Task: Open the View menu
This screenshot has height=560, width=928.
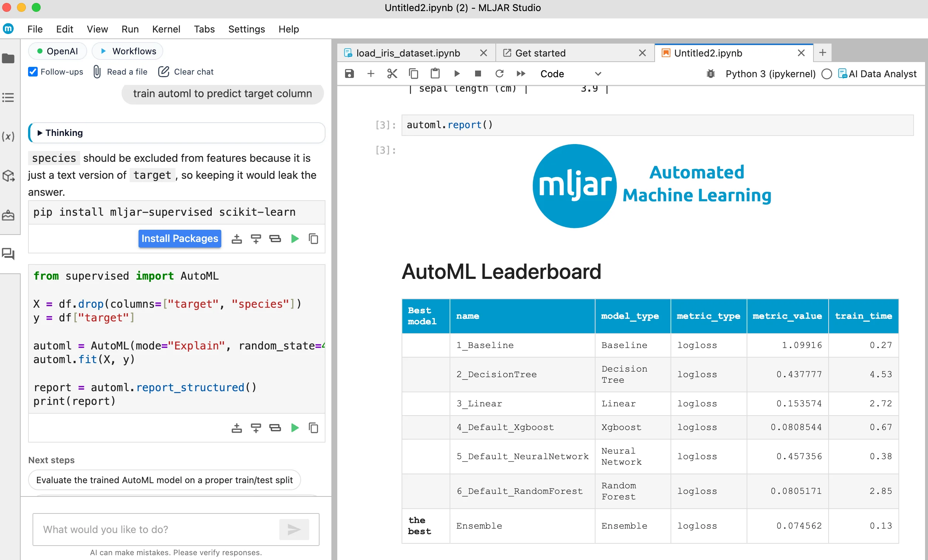Action: click(97, 29)
